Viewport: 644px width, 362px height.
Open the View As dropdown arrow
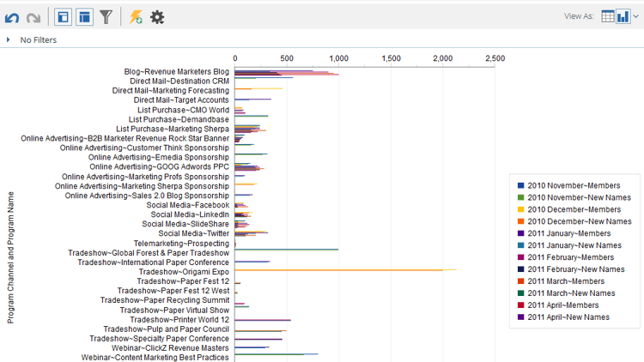[x=635, y=16]
